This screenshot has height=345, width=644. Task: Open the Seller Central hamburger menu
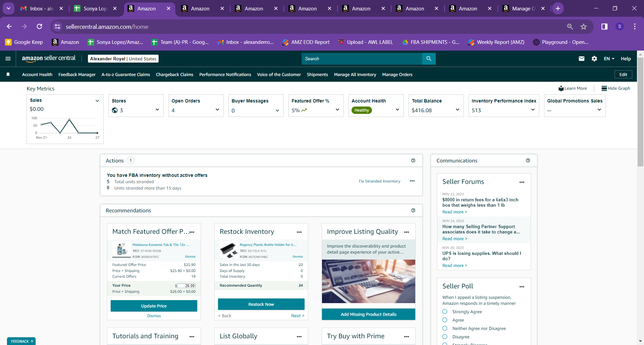coord(8,59)
